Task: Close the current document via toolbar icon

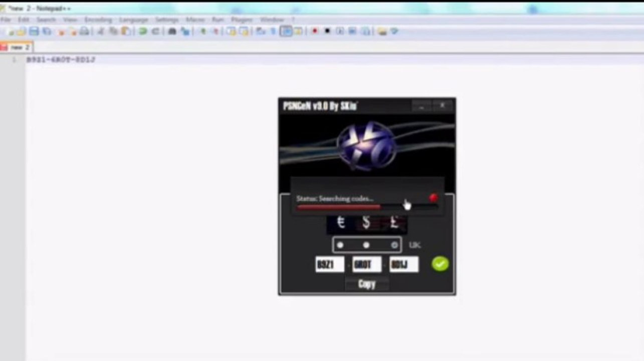Action: pyautogui.click(x=61, y=31)
